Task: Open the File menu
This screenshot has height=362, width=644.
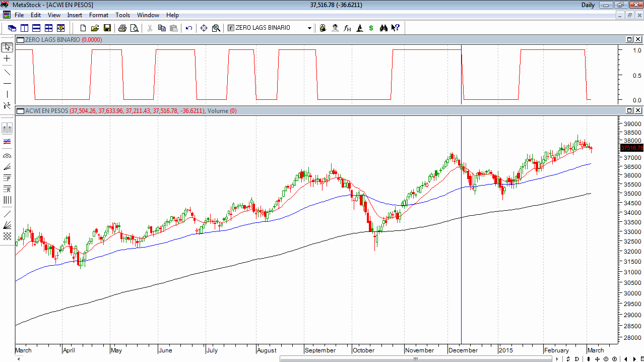Action: (19, 15)
